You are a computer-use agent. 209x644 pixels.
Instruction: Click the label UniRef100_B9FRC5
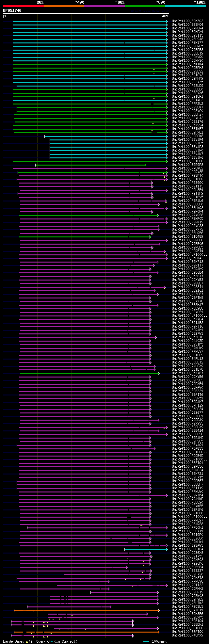tap(187, 46)
